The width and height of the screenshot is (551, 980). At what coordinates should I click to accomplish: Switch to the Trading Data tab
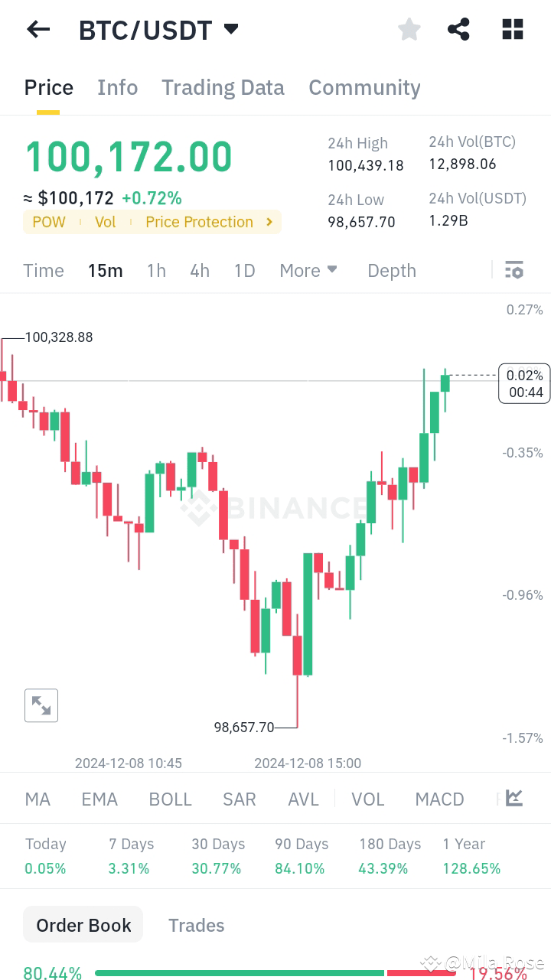[223, 87]
